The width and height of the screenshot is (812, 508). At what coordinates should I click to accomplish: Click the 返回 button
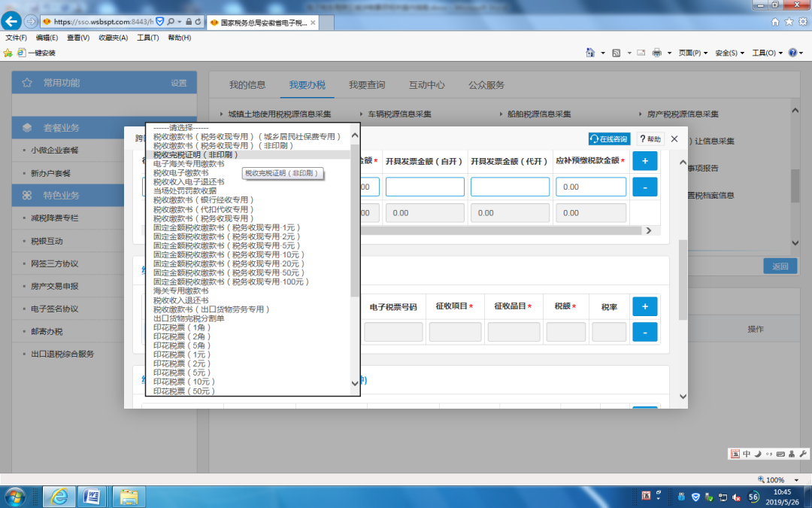(780, 266)
